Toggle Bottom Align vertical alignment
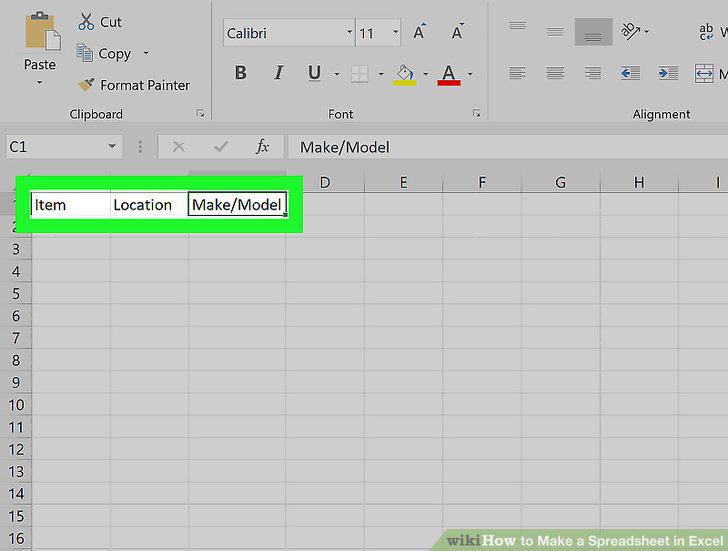Screen dimensions: 728x551 pos(593,32)
